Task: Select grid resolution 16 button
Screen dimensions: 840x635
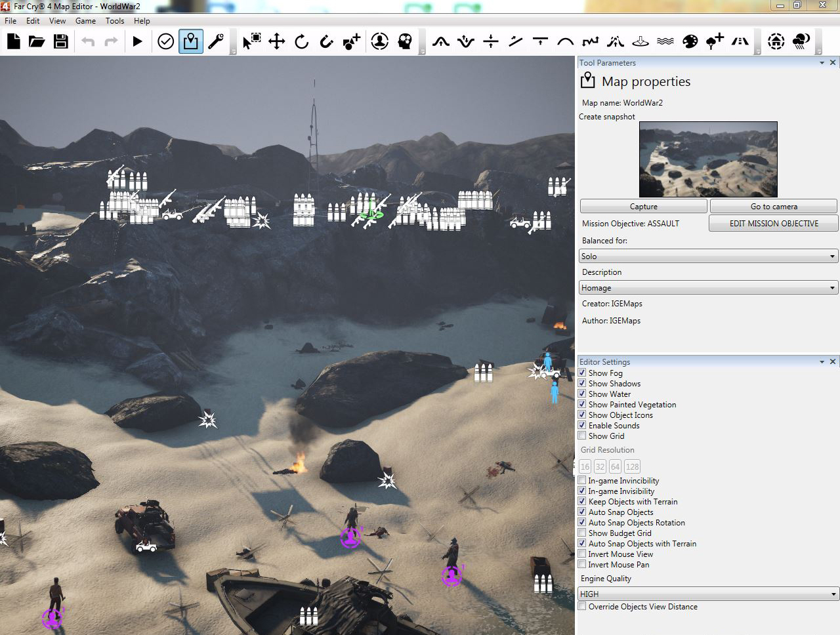Action: [585, 466]
